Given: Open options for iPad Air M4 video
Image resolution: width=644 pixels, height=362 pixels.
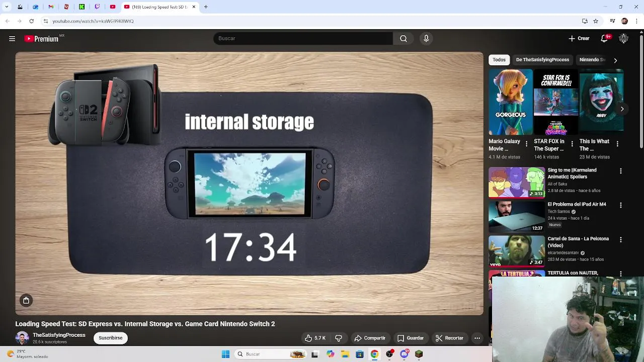Looking at the screenshot, I should [x=620, y=205].
